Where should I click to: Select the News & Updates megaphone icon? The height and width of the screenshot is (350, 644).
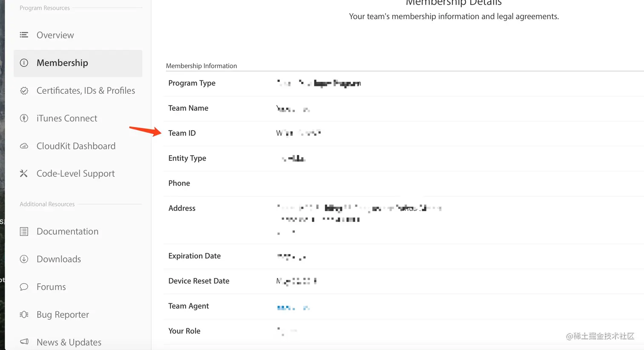[25, 341]
